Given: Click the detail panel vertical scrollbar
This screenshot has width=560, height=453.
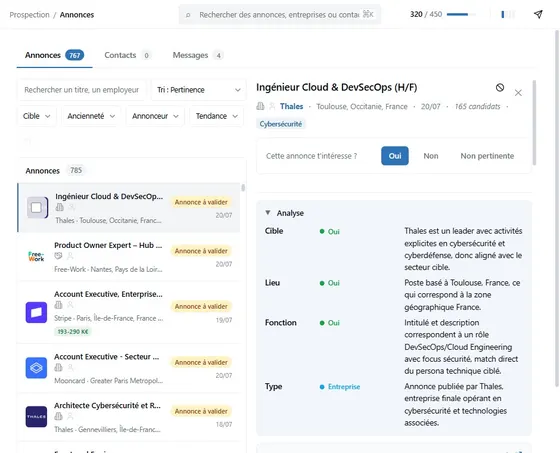Looking at the screenshot, I should tap(534, 123).
